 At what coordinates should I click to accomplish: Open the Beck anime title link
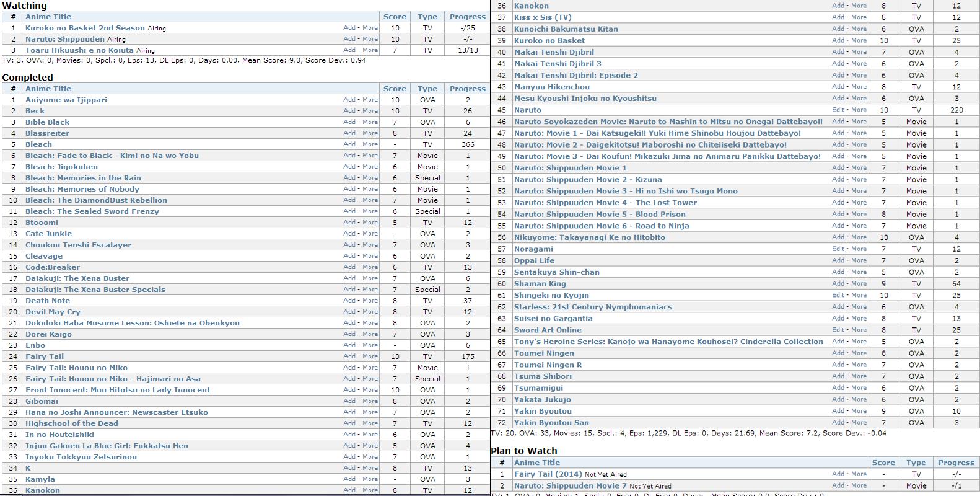pos(35,111)
